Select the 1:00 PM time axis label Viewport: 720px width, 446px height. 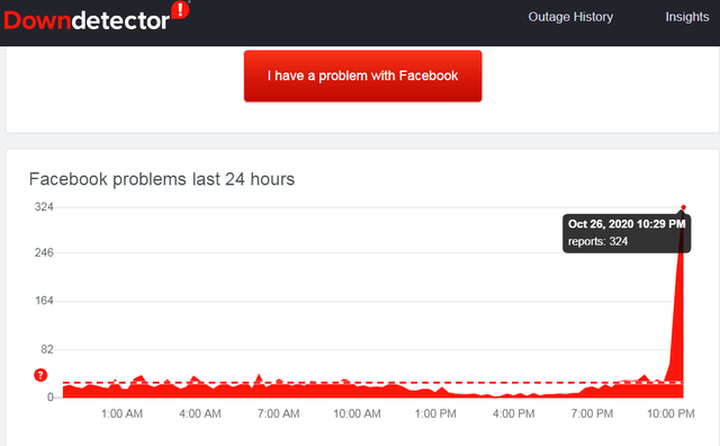pyautogui.click(x=437, y=413)
